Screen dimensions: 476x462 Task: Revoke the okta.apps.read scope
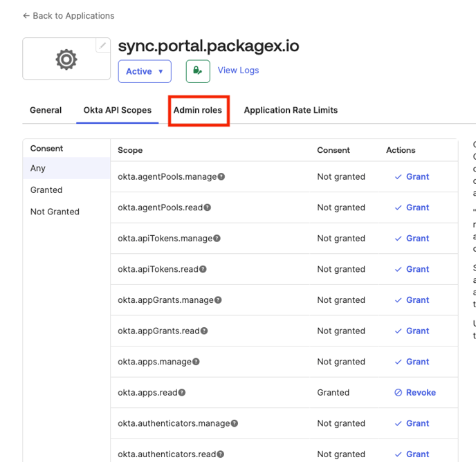tap(415, 392)
